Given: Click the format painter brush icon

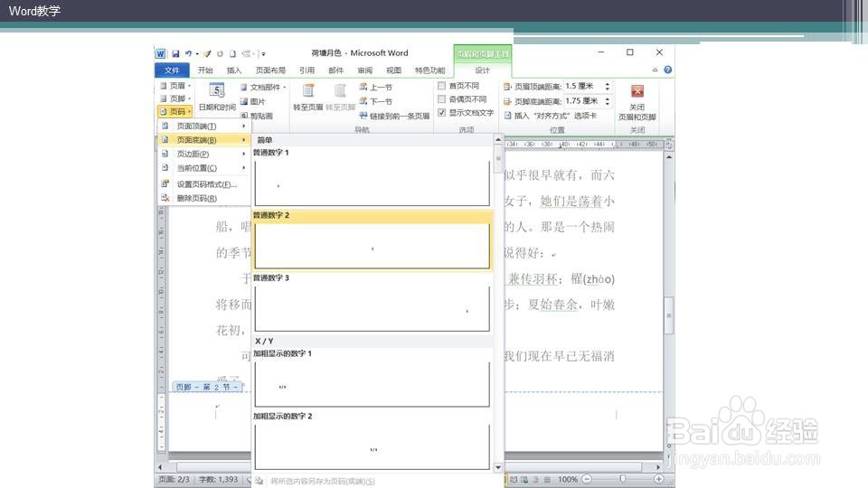Looking at the screenshot, I should pos(207,53).
